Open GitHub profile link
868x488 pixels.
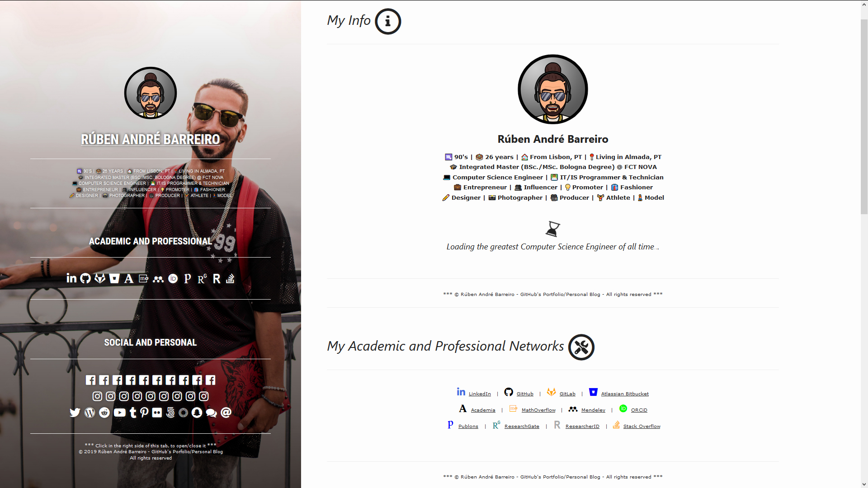[x=524, y=393]
